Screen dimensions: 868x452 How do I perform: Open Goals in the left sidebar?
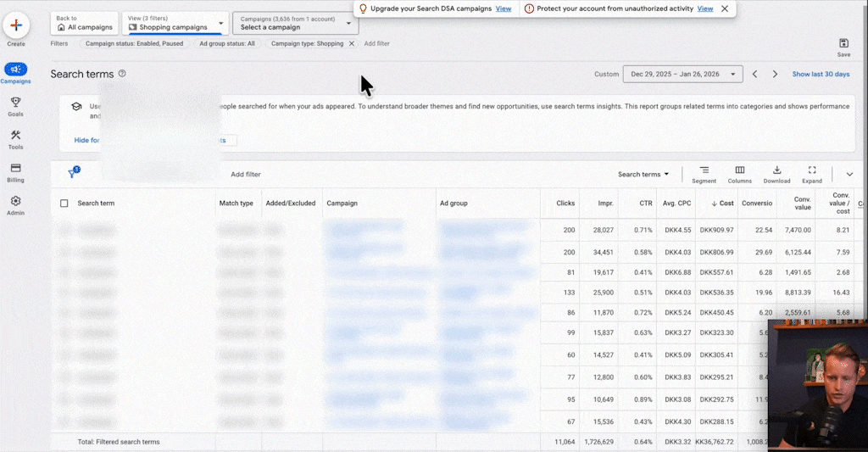tap(15, 106)
